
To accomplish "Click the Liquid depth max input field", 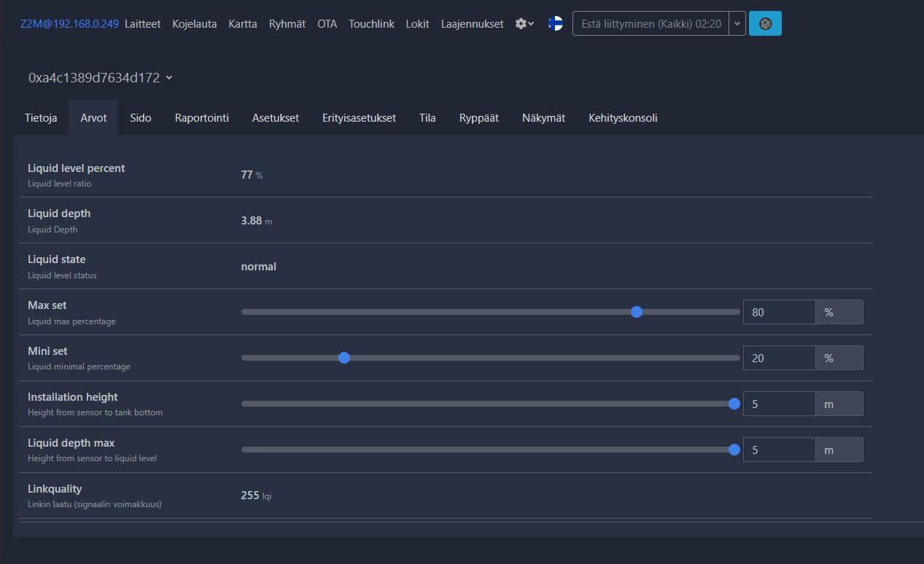I will [x=779, y=450].
